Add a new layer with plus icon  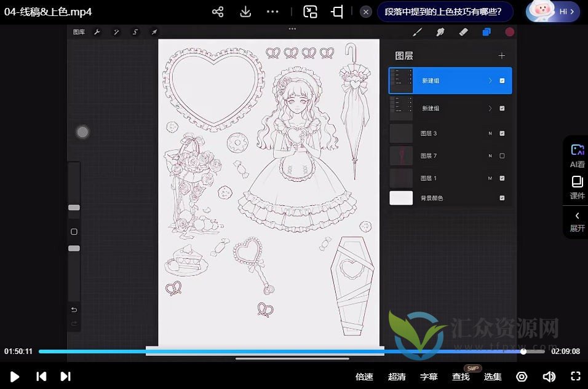pos(501,56)
